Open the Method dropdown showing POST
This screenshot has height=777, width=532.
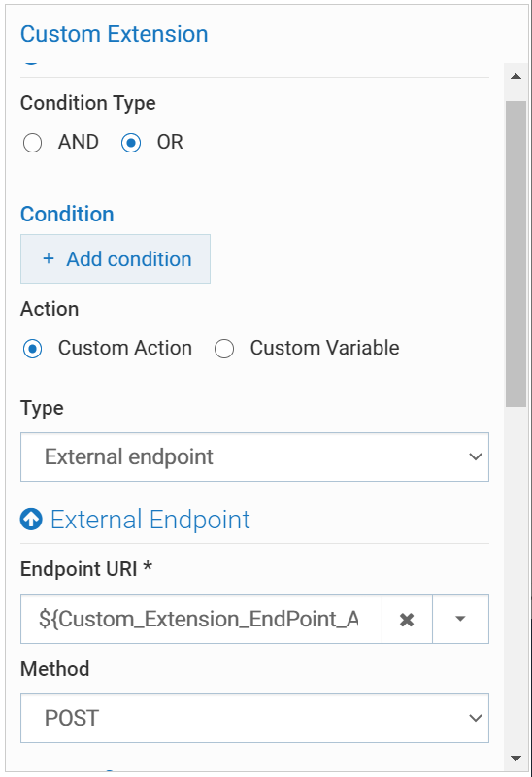click(254, 718)
